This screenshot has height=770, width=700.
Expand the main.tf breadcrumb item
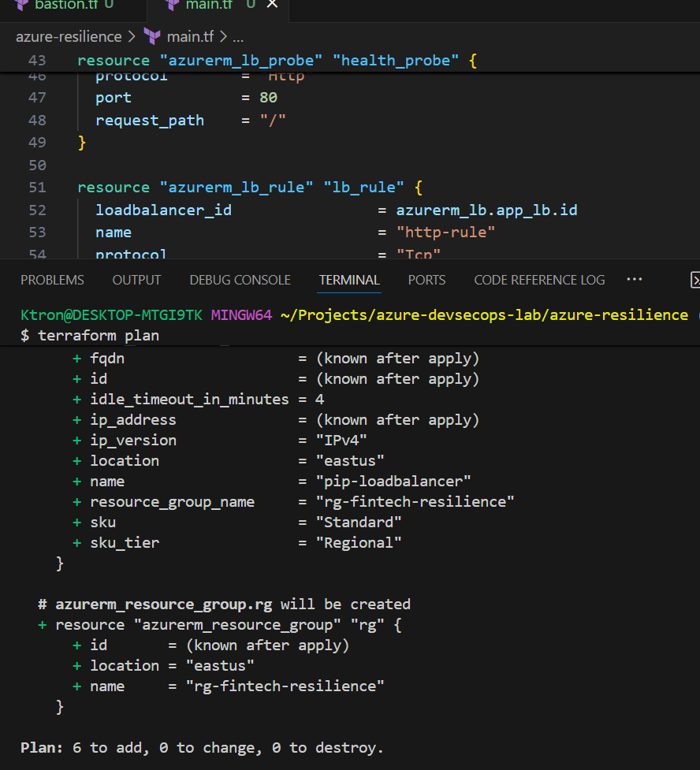(x=190, y=37)
